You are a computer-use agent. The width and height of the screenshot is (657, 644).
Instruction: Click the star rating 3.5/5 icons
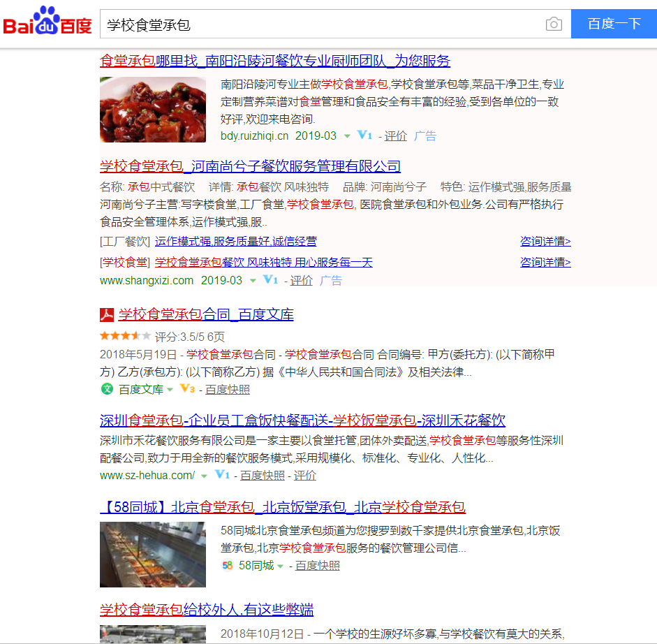point(125,336)
